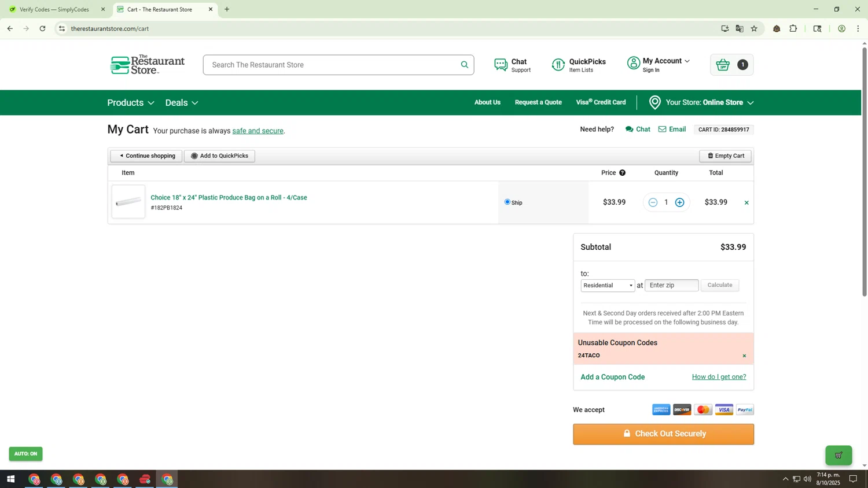The image size is (868, 488).
Task: Go back with browser back arrow
Action: pyautogui.click(x=10, y=28)
